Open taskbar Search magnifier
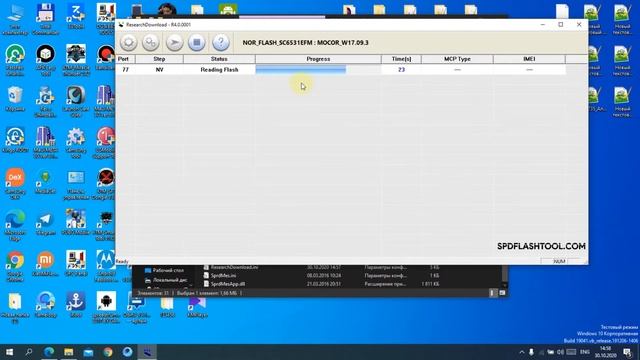Screen dimensions: 640x360 tap(29, 352)
